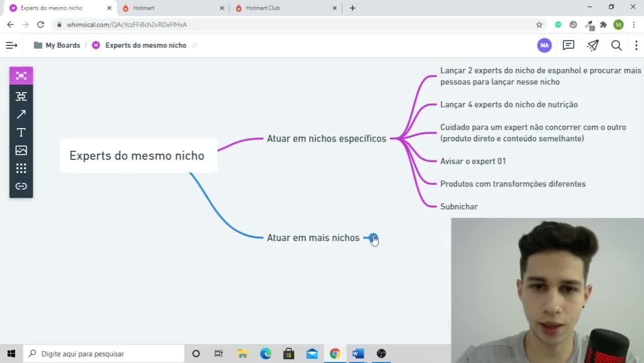Select Produtos com transformções diferentes node
644x363 pixels.
click(x=513, y=184)
